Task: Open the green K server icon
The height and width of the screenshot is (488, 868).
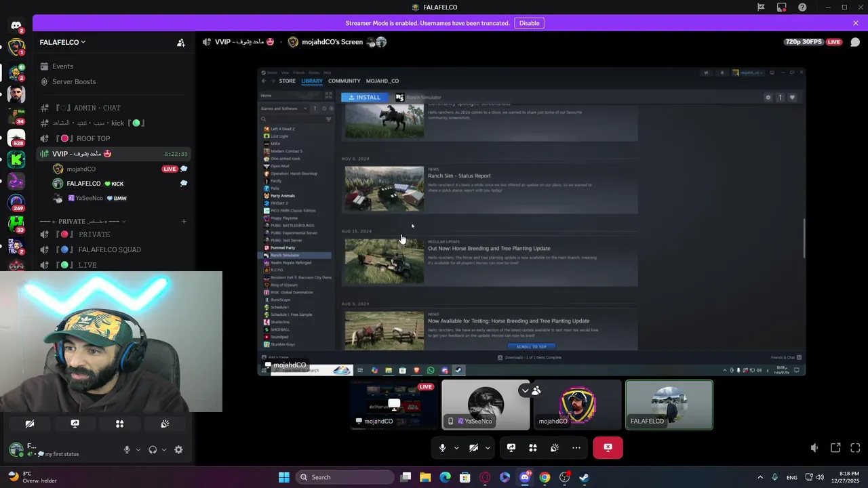Action: point(16,159)
